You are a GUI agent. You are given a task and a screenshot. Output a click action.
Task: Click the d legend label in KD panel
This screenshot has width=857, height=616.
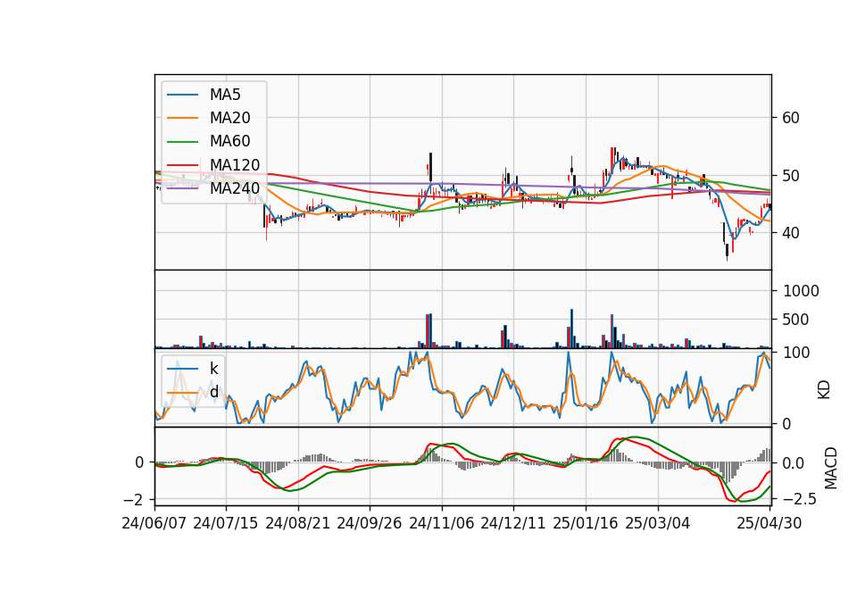[213, 392]
